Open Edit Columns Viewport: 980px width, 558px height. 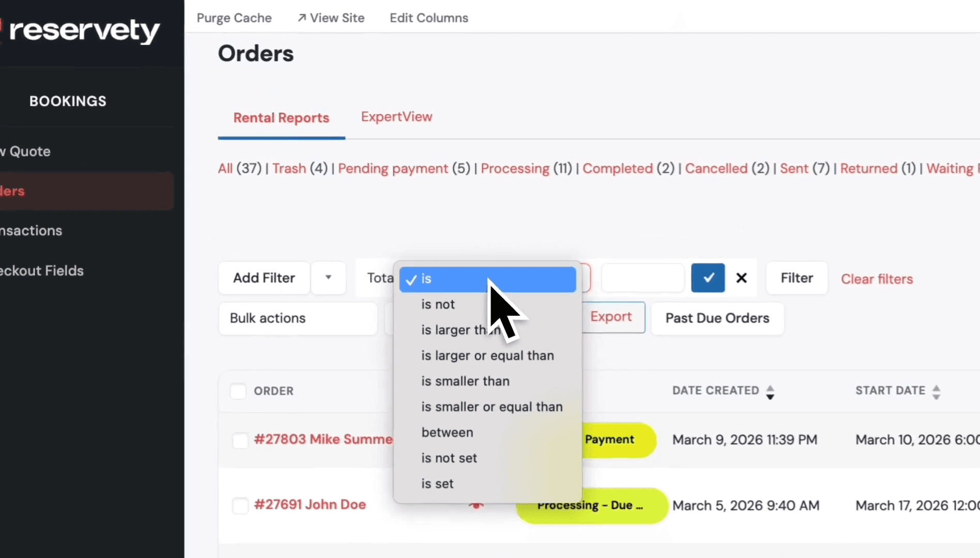[429, 18]
